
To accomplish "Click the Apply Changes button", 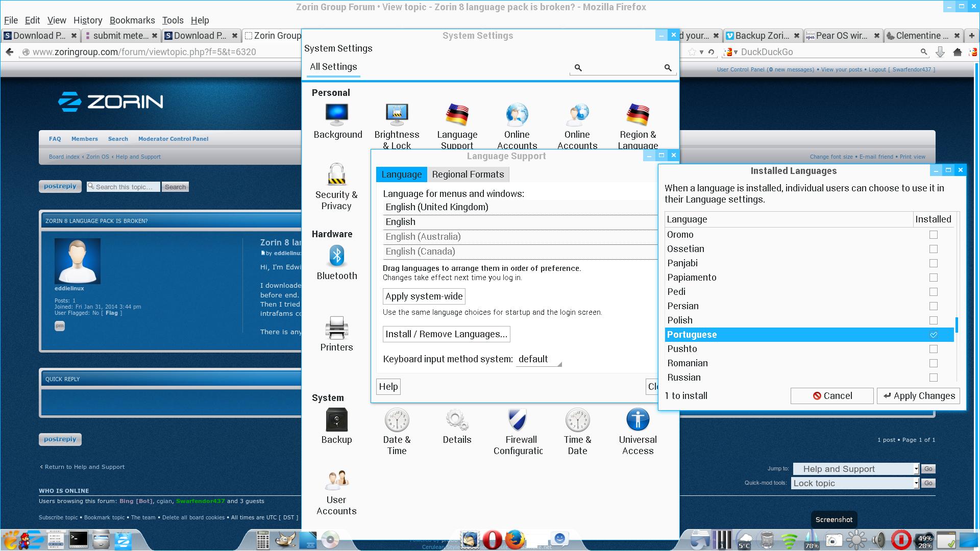I will click(x=918, y=396).
